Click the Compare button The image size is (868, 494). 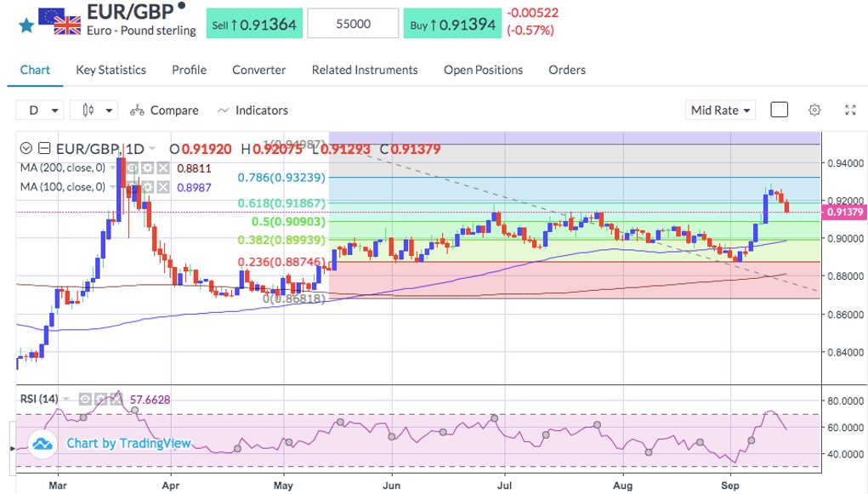click(x=164, y=111)
